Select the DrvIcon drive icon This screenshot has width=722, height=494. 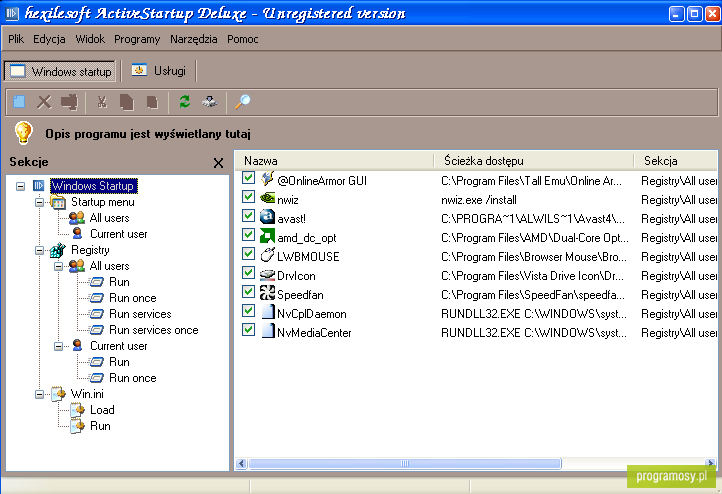[x=267, y=275]
